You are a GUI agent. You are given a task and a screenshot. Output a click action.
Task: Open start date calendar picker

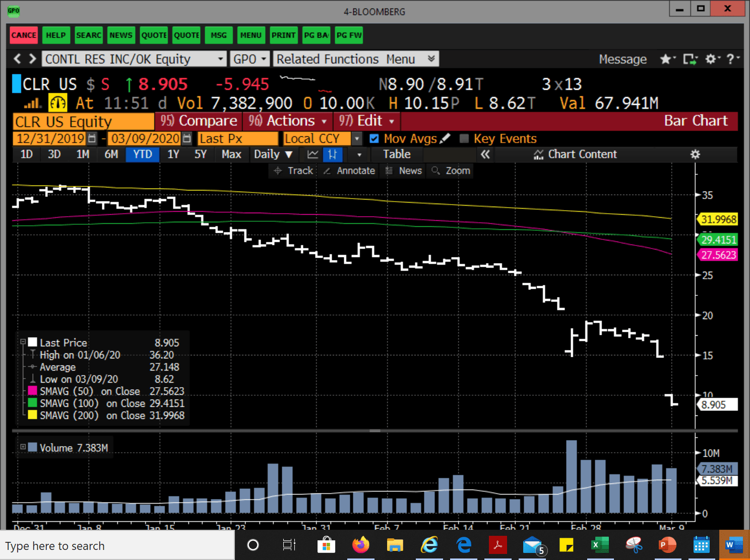coord(92,139)
